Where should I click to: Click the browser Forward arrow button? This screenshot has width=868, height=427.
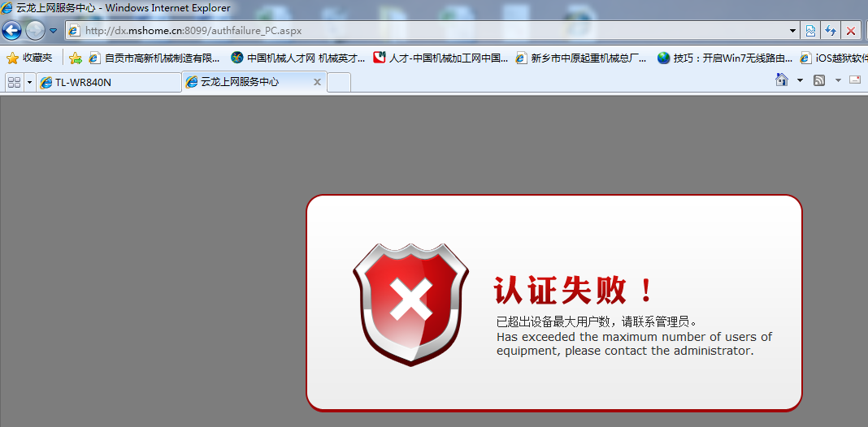point(35,30)
